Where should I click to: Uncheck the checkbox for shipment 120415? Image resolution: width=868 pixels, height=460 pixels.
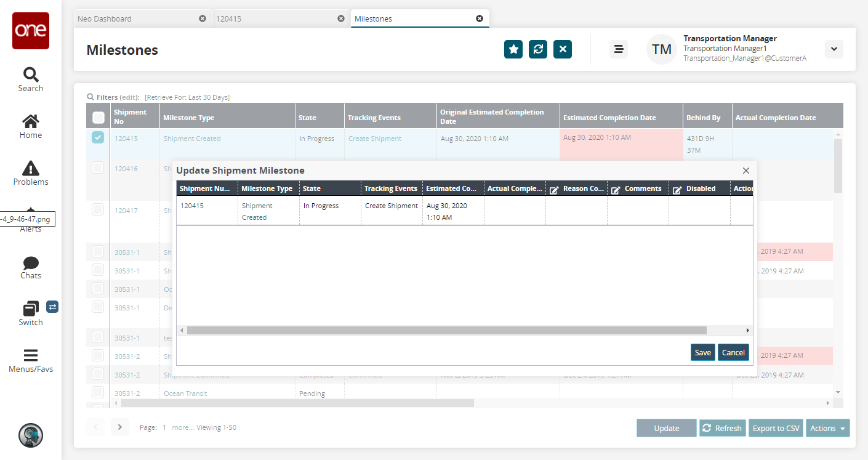(x=98, y=138)
